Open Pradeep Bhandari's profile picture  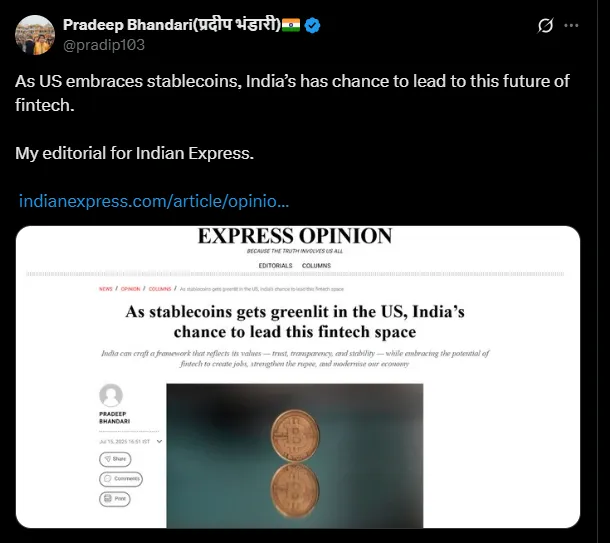point(34,35)
